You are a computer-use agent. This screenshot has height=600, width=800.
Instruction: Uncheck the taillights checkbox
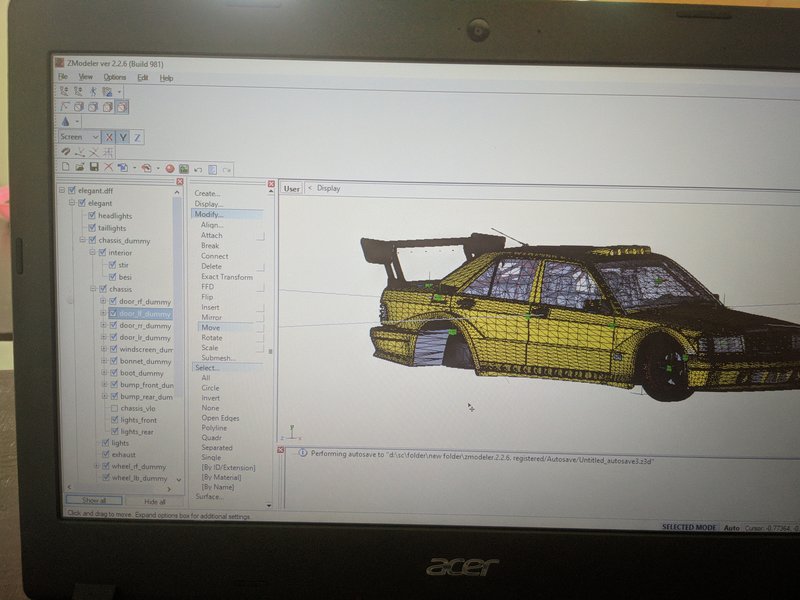click(x=92, y=228)
